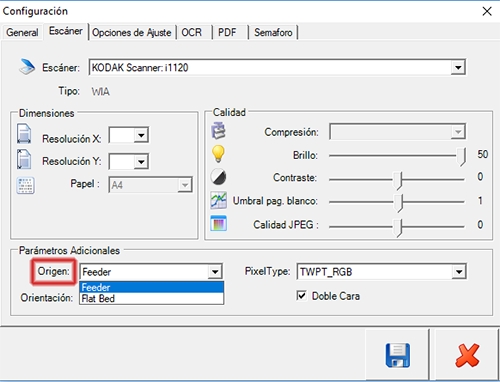Open the Opciones de Ajuste tab
Screen dimensions: 500x382
click(x=132, y=33)
